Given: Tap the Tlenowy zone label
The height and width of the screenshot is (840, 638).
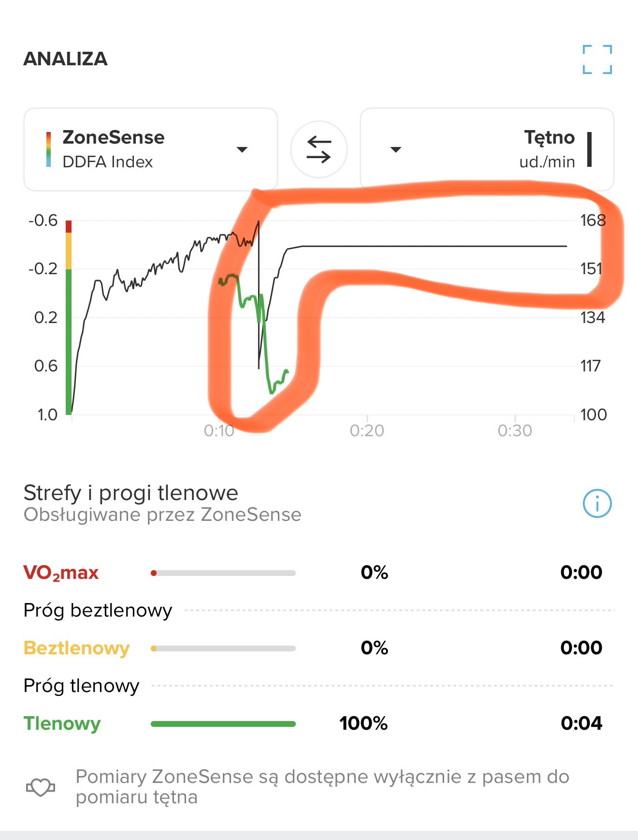Looking at the screenshot, I should 62,723.
